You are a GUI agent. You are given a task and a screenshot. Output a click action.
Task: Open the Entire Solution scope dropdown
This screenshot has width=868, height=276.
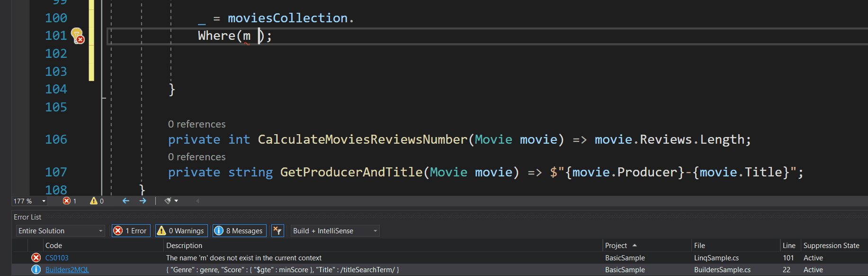(x=60, y=231)
